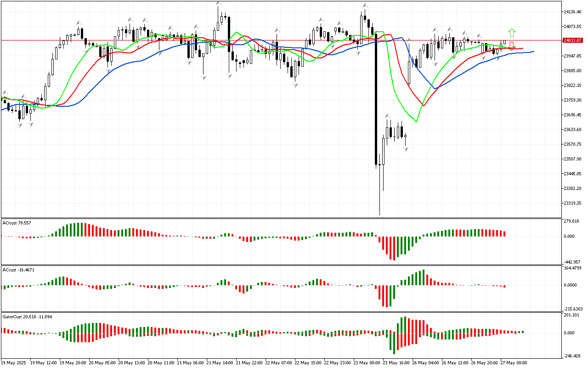
Task: Click the 19 May 2025 date label
Action: tap(15, 362)
